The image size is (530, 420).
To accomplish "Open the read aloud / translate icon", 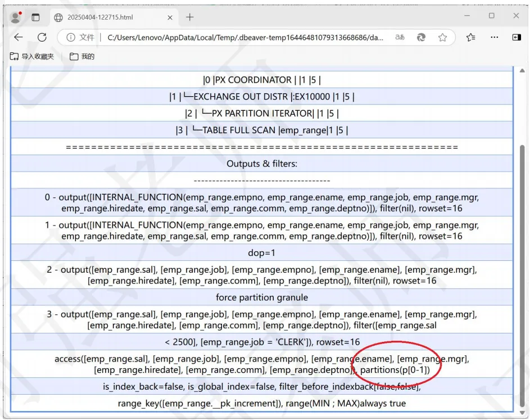I will pos(400,37).
